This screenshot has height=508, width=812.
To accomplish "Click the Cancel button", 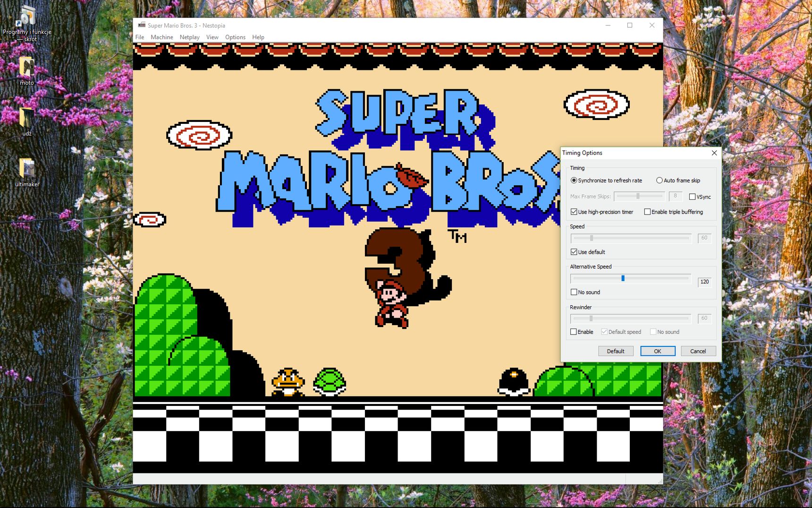I will [x=698, y=351].
